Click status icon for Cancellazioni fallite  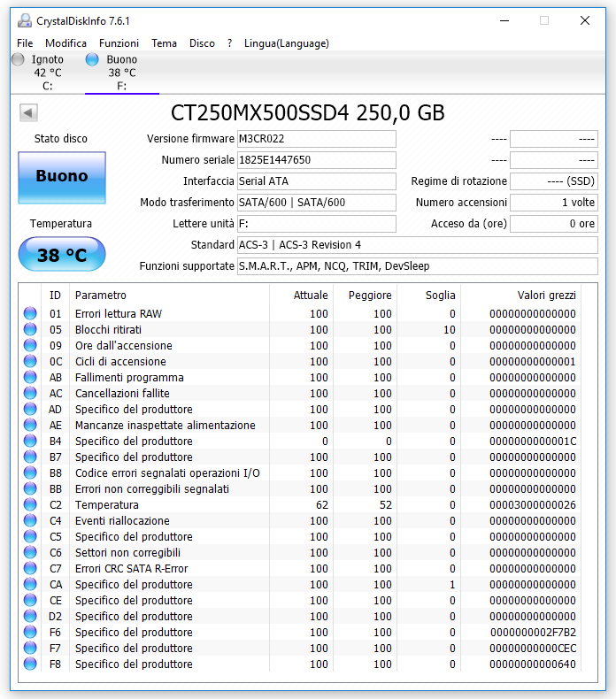point(30,393)
